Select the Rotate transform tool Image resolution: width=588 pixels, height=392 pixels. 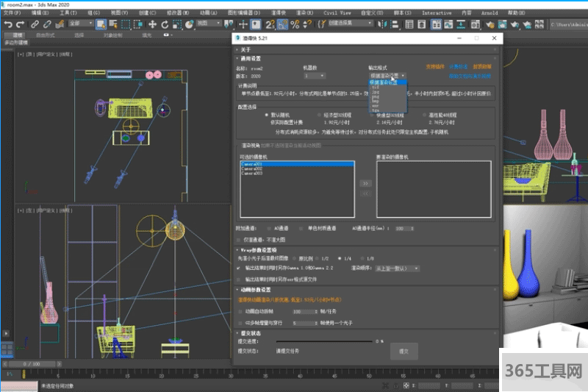pyautogui.click(x=165, y=24)
